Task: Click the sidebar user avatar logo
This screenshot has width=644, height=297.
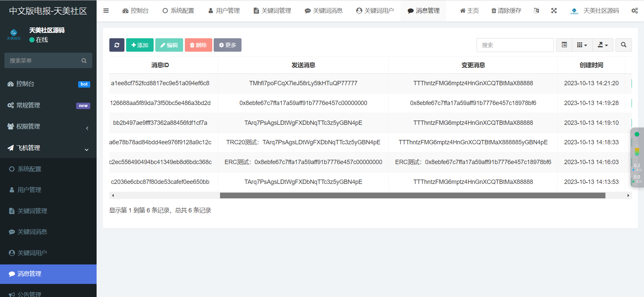Action: point(14,35)
